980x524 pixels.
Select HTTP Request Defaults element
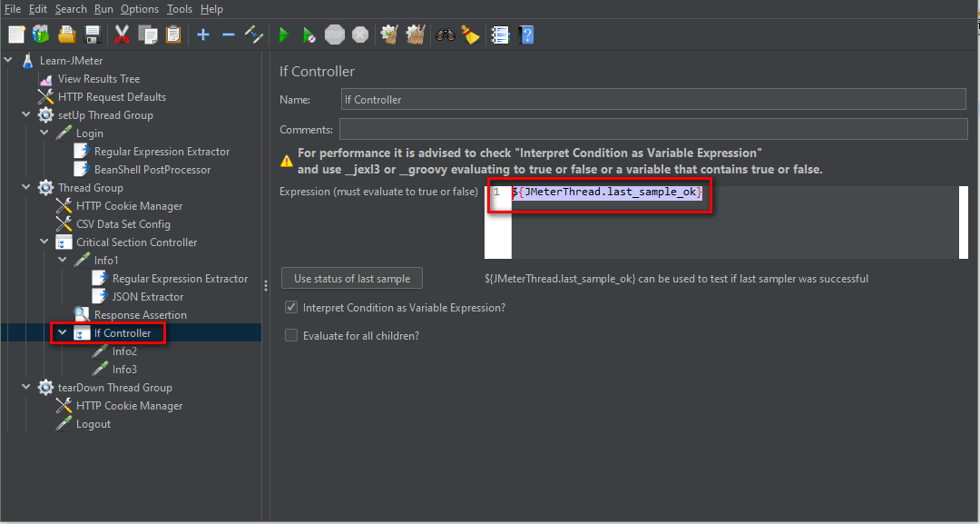112,97
